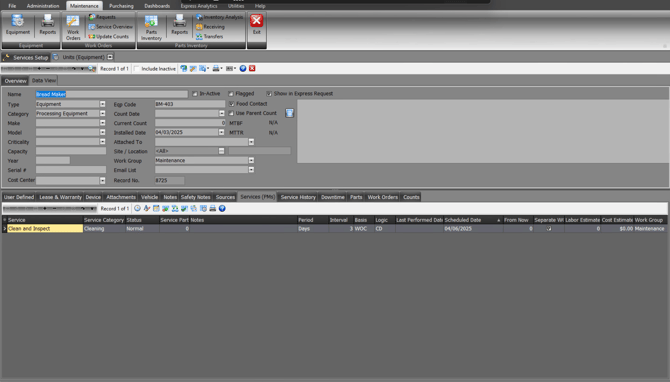Toggle the Include Inactive checkbox
Image resolution: width=670 pixels, height=382 pixels.
coord(137,68)
